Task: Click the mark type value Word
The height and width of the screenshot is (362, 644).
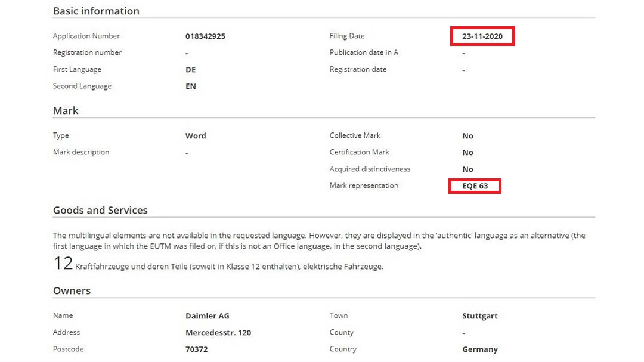Action: 196,135
